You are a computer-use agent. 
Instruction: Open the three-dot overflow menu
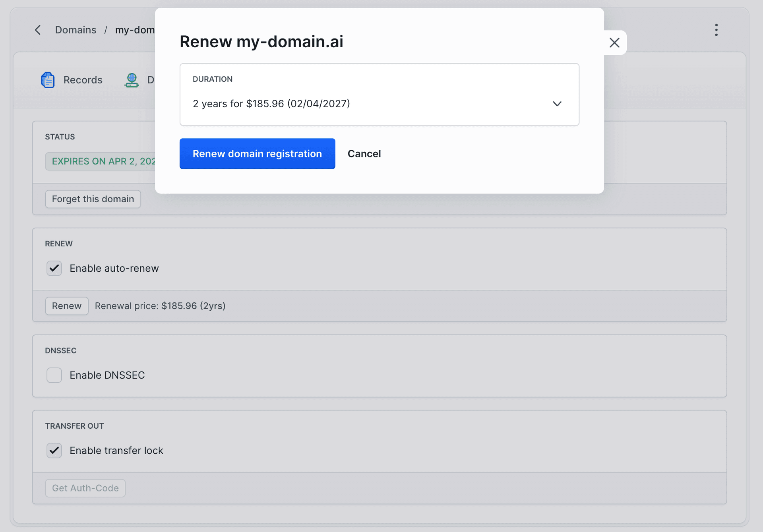tap(716, 30)
